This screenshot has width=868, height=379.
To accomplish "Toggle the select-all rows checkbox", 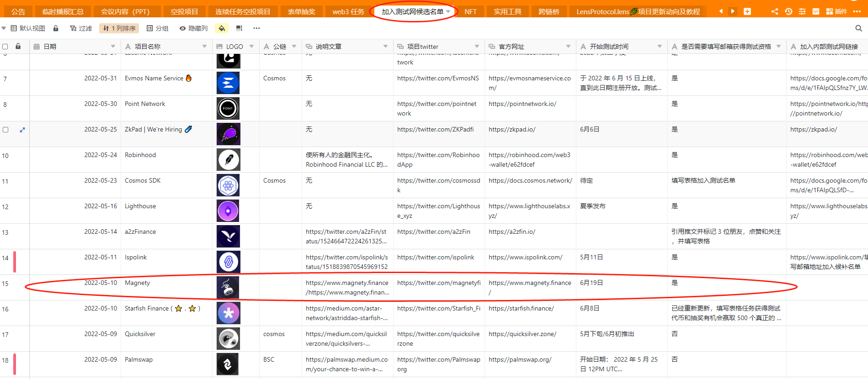I will point(5,47).
